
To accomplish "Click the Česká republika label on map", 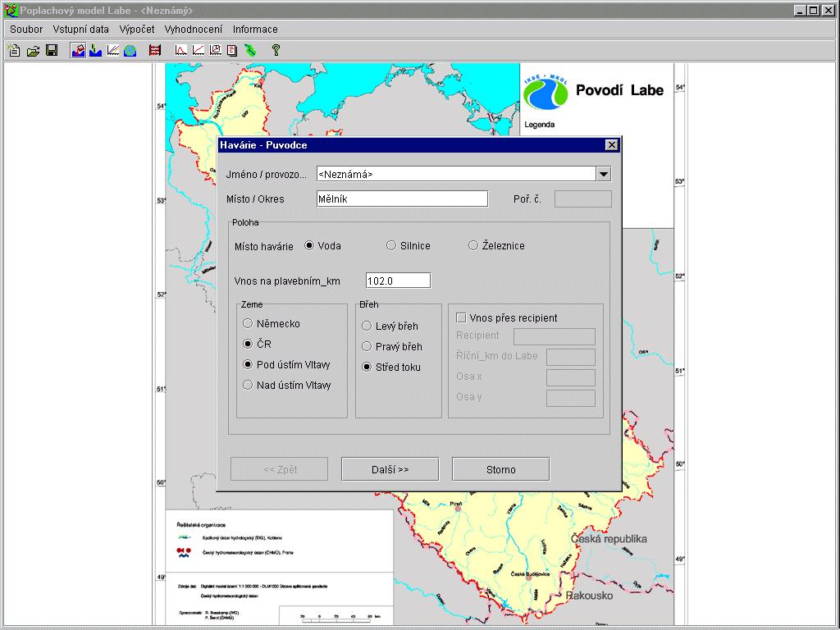I will click(x=609, y=539).
